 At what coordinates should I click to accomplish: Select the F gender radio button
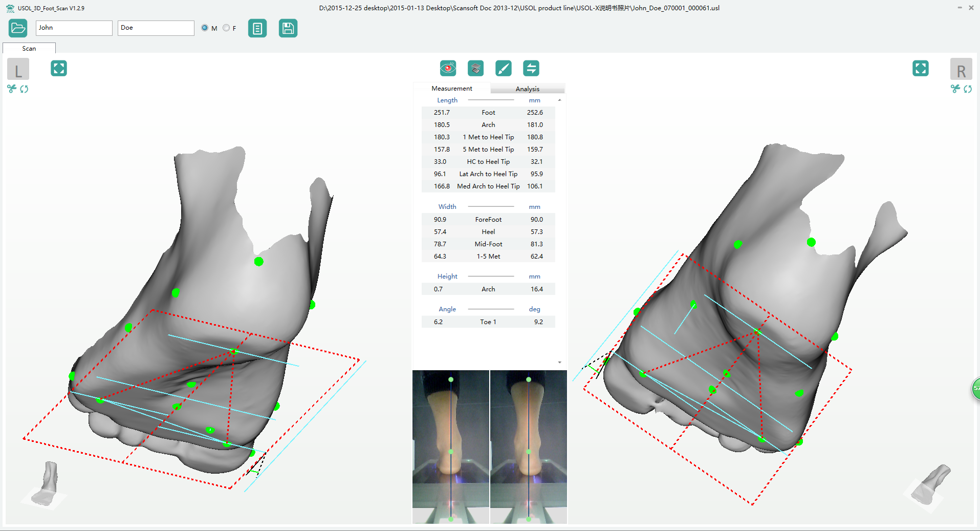click(x=226, y=28)
